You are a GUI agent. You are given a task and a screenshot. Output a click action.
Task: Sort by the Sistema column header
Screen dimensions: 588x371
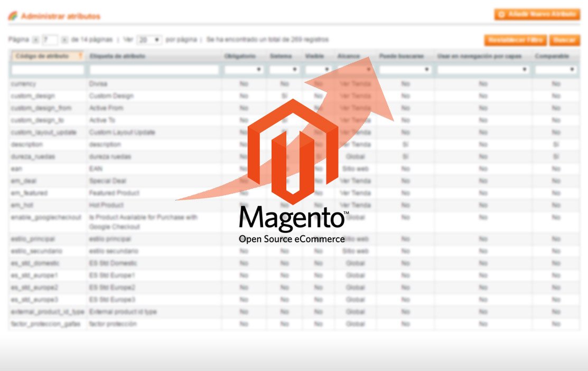point(281,56)
